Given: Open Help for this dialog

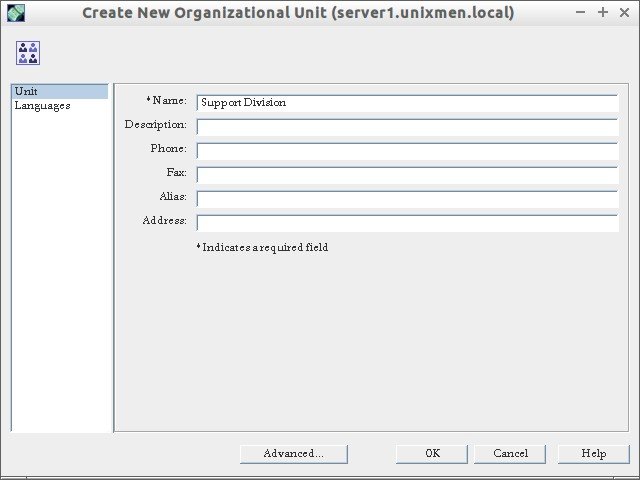Looking at the screenshot, I should point(594,454).
